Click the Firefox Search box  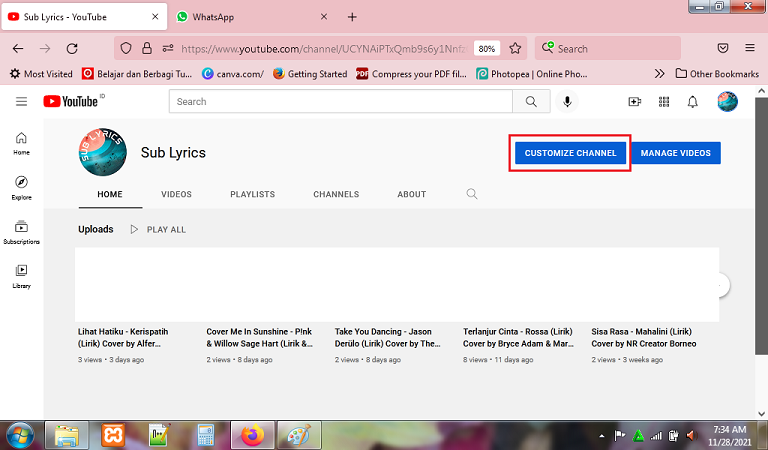click(608, 48)
